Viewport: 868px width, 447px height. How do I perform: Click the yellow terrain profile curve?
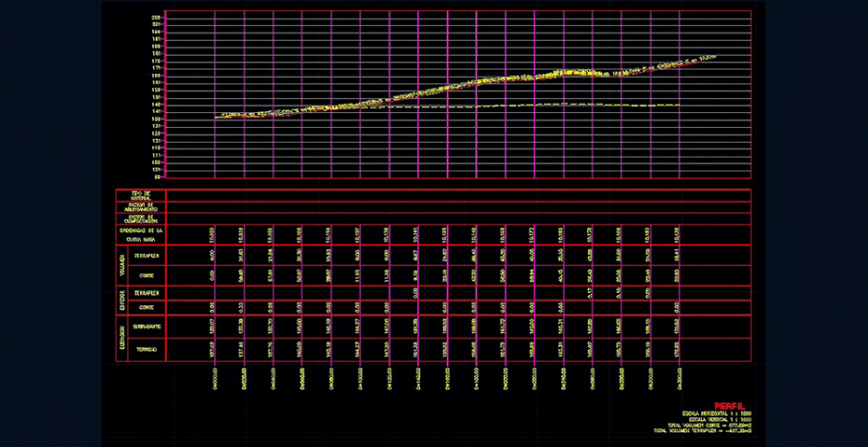point(417,92)
